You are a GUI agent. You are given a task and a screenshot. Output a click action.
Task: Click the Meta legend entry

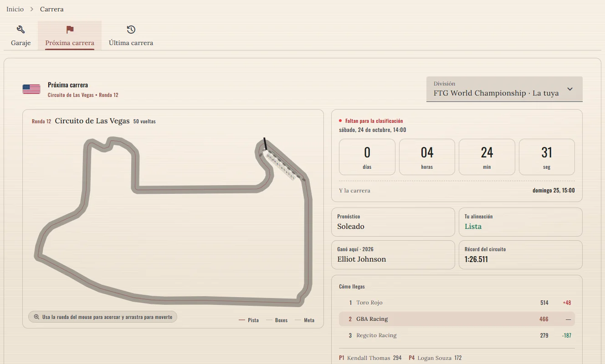(305, 320)
